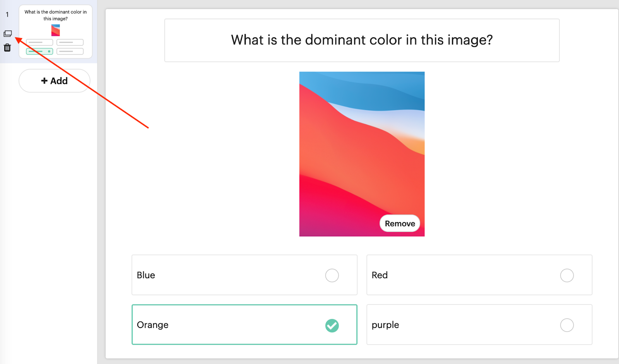Screen dimensions: 619x364
Task: Delete the slide using the trash icon
Action: click(x=7, y=48)
